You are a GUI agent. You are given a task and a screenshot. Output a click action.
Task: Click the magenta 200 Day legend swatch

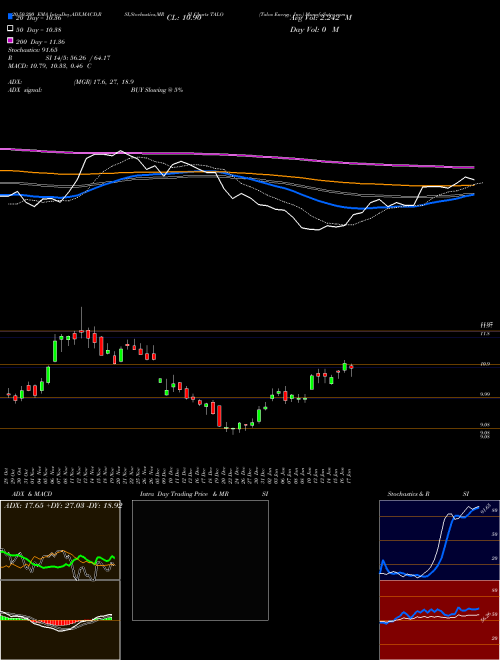tap(11, 40)
